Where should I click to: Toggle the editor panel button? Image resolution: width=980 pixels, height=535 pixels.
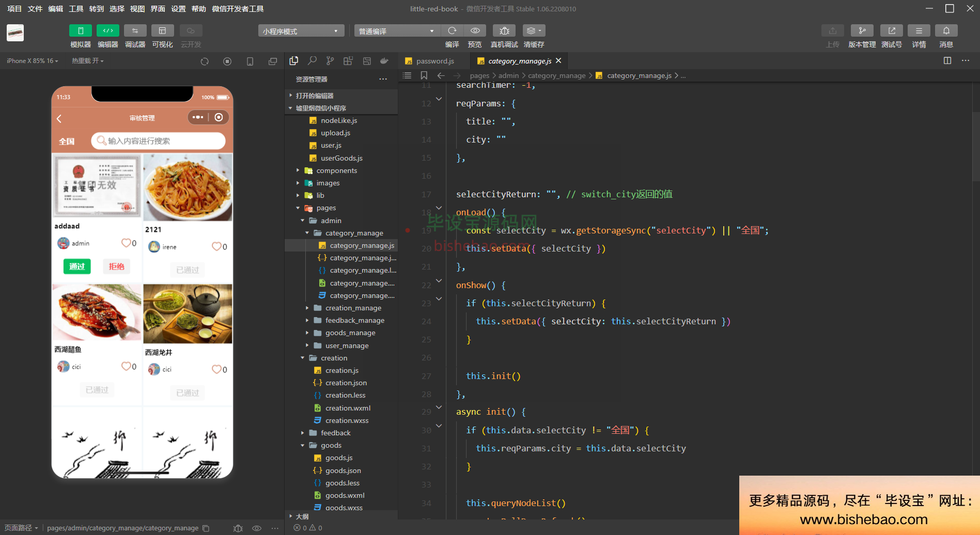coord(107,31)
